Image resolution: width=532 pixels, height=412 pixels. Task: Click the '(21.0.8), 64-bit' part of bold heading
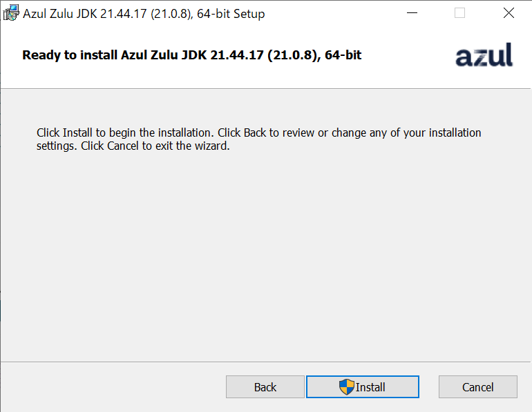coord(314,55)
